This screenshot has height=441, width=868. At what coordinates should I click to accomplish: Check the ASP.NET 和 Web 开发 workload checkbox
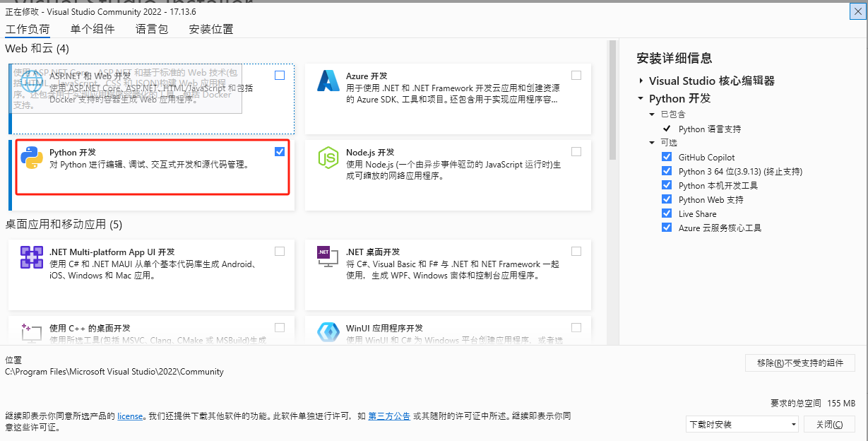tap(280, 75)
